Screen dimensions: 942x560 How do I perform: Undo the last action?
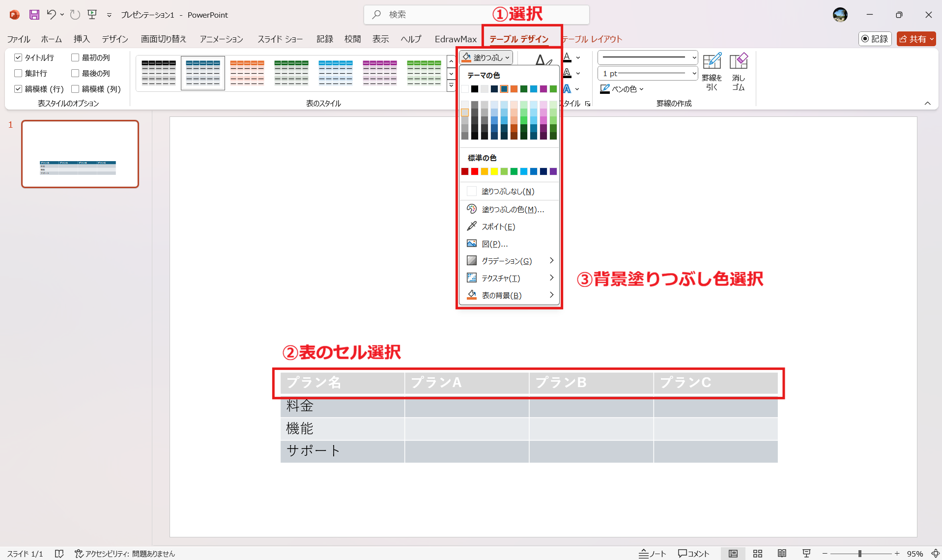[x=51, y=15]
